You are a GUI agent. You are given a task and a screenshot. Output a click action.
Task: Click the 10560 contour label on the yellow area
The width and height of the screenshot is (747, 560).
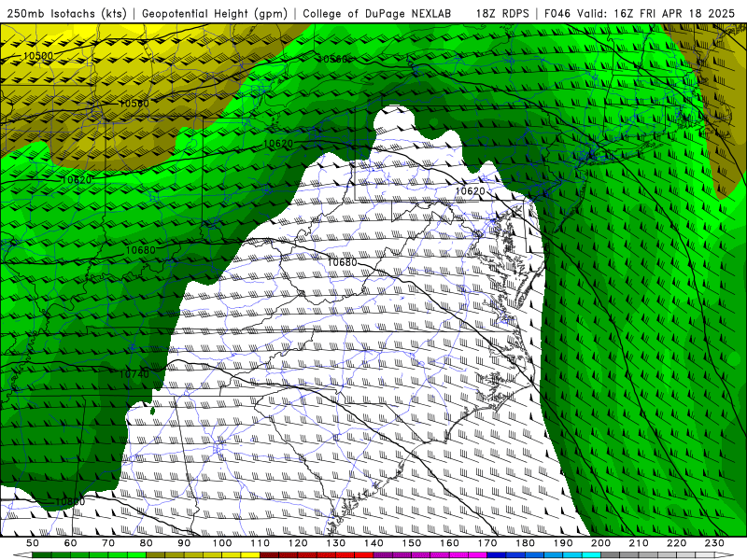point(134,104)
